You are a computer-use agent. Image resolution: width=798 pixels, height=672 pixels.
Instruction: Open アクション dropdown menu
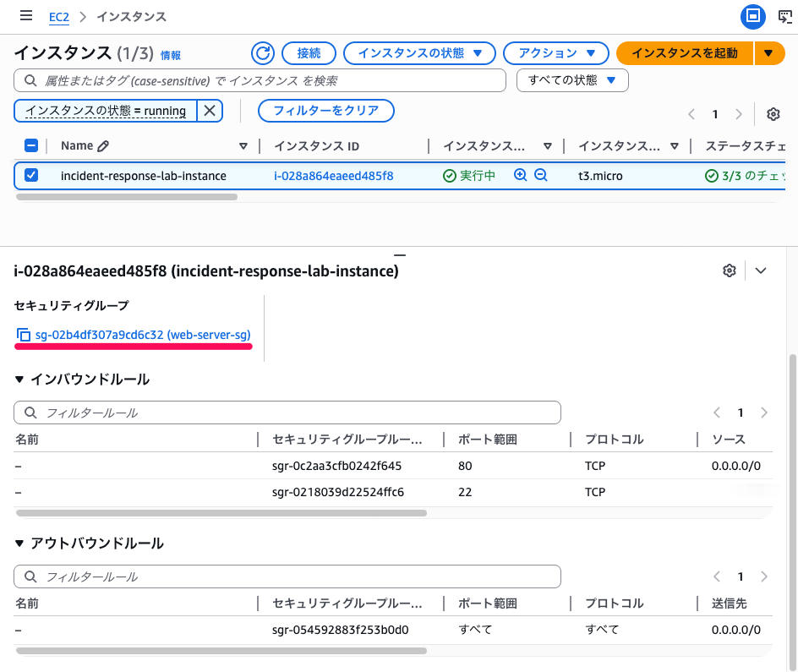[x=555, y=53]
